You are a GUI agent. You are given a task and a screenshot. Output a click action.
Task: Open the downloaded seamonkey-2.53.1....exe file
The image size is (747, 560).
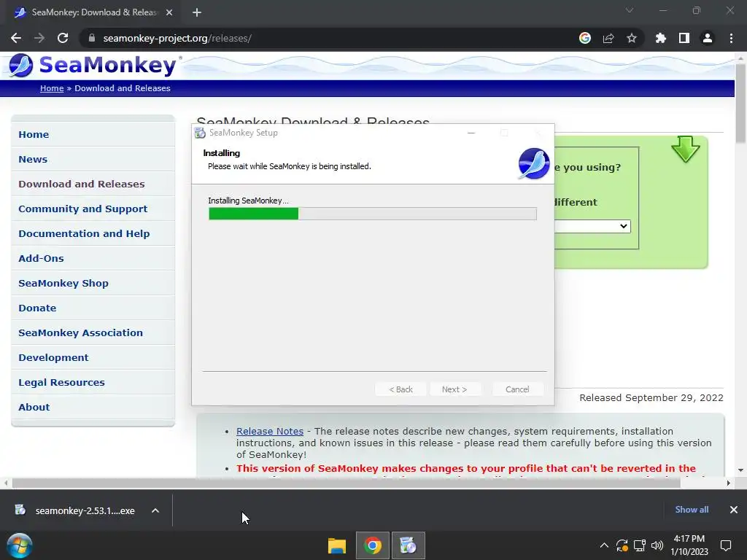coord(75,510)
